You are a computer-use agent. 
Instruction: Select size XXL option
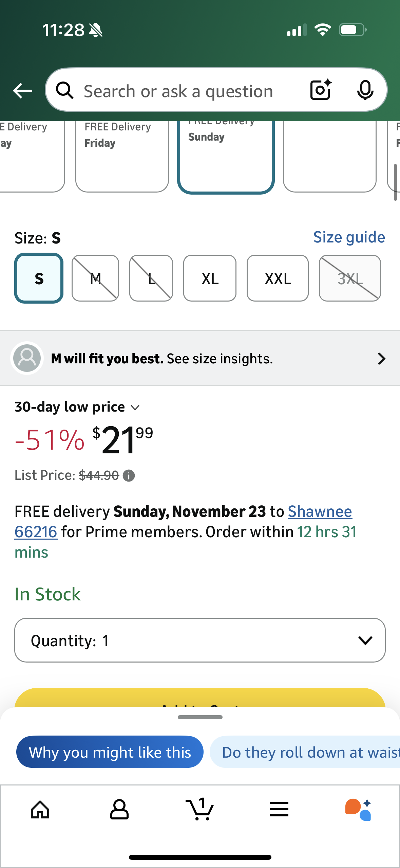278,278
